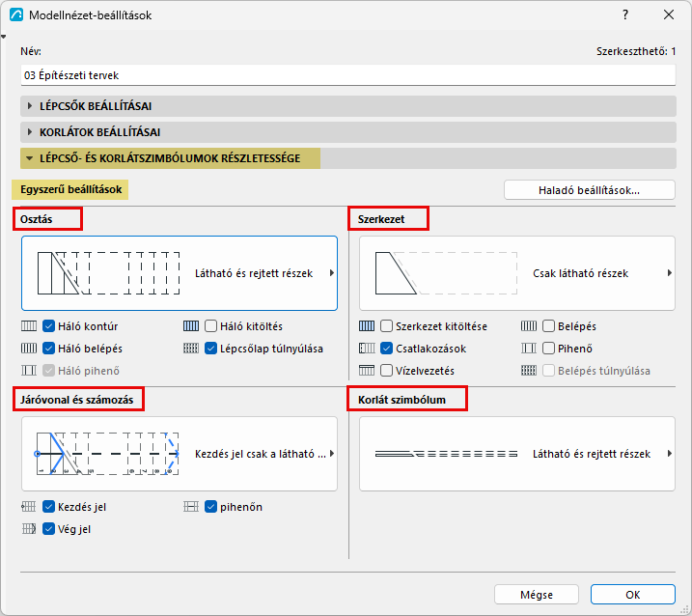692x616 pixels.
Task: Open Járóvonal 'Kezdés jel csak a látható' dropdown
Action: [180, 454]
